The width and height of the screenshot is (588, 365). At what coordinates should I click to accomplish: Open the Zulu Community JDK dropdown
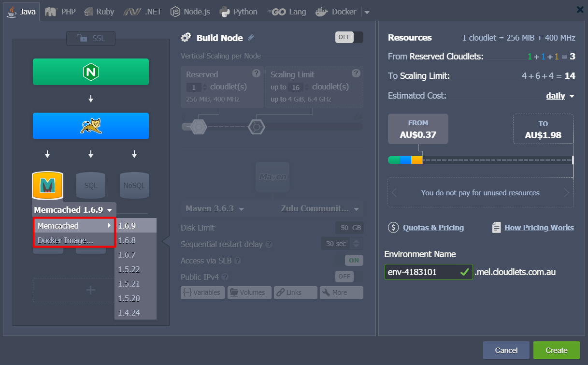pos(320,209)
